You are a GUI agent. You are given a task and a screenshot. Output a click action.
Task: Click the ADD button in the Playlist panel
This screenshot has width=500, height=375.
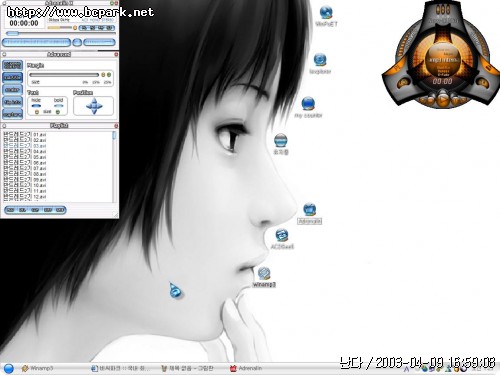[x=10, y=210]
